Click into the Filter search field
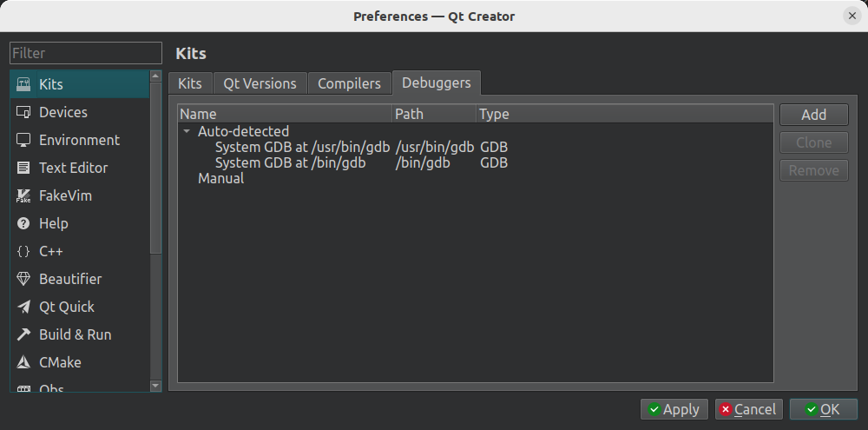This screenshot has height=430, width=868. click(x=86, y=53)
